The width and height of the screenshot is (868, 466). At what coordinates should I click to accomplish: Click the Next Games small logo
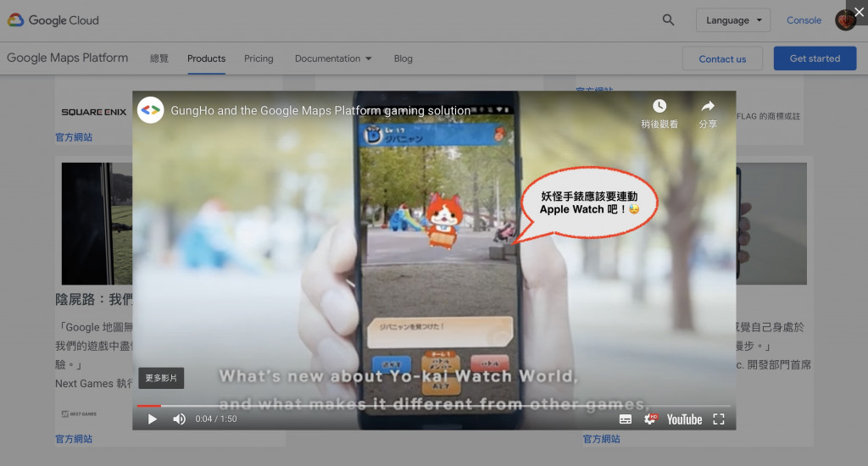click(79, 414)
